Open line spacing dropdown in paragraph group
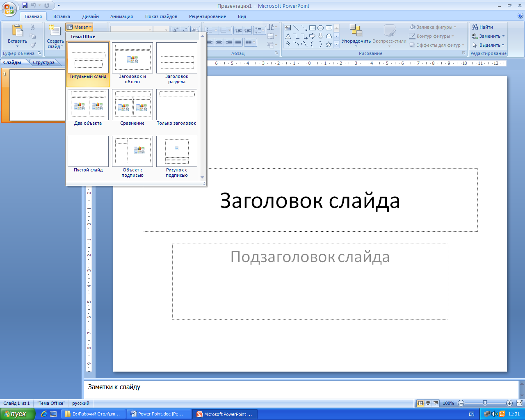Viewport: 525px width, 420px height. tap(259, 30)
